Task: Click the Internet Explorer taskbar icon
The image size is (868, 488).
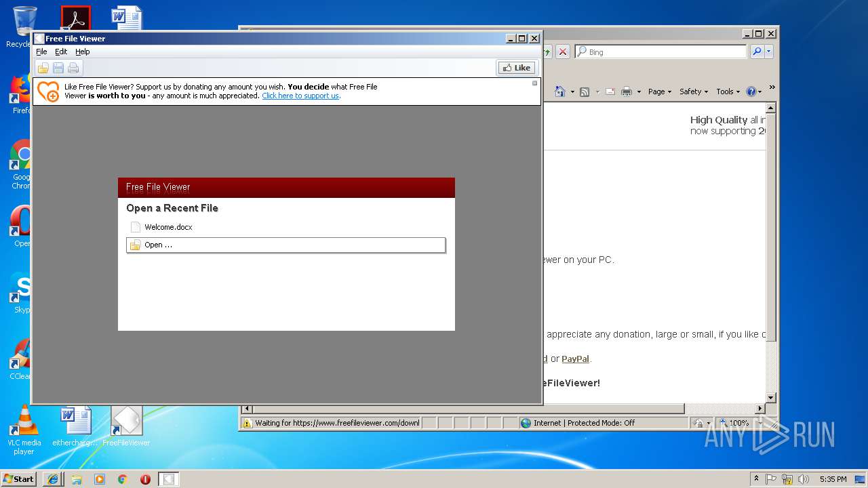Action: point(54,479)
